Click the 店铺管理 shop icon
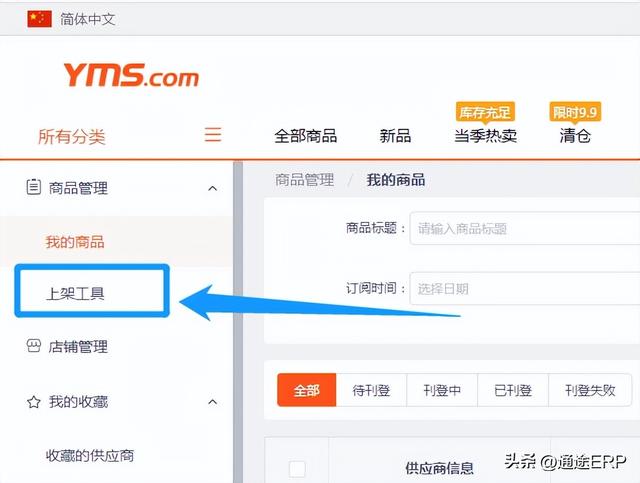 point(33,346)
